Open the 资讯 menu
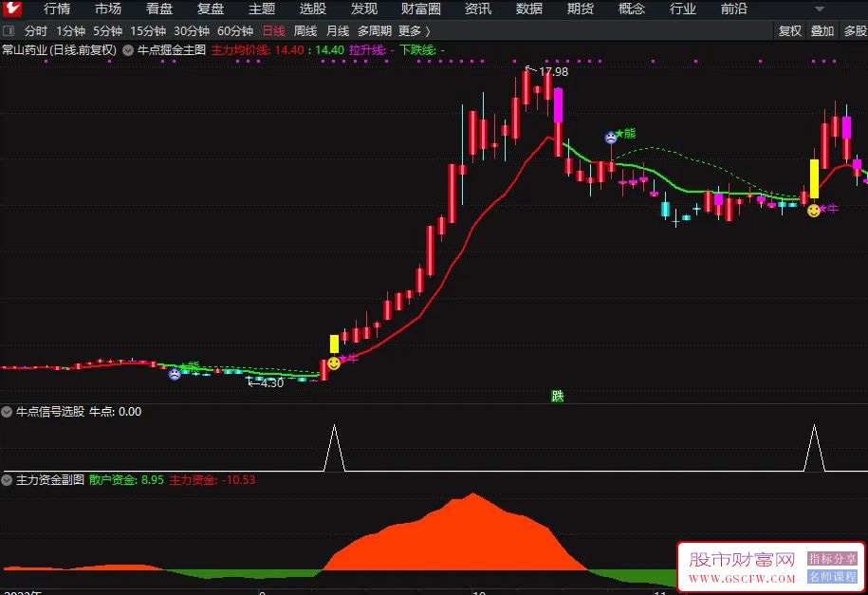This screenshot has height=595, width=868. coord(478,9)
